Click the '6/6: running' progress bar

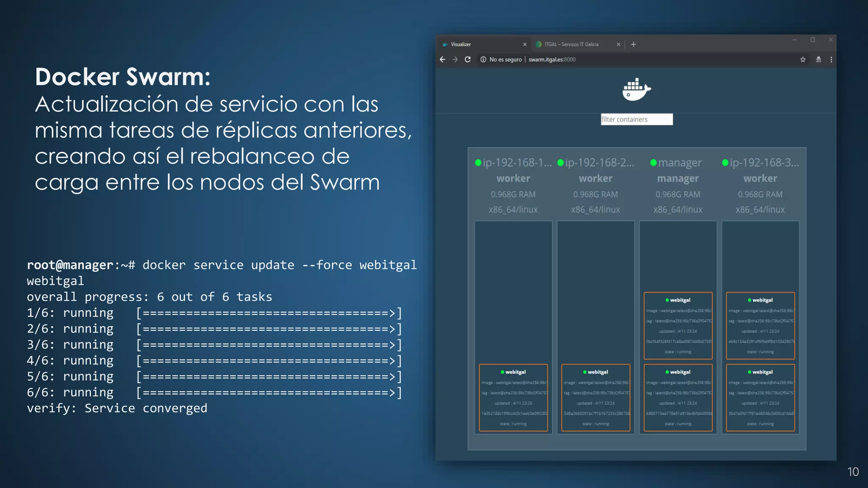269,393
